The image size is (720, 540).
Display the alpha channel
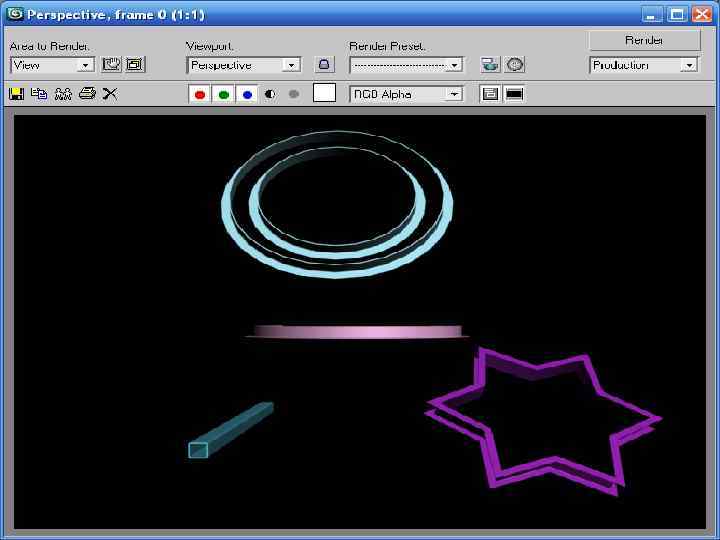click(270, 94)
